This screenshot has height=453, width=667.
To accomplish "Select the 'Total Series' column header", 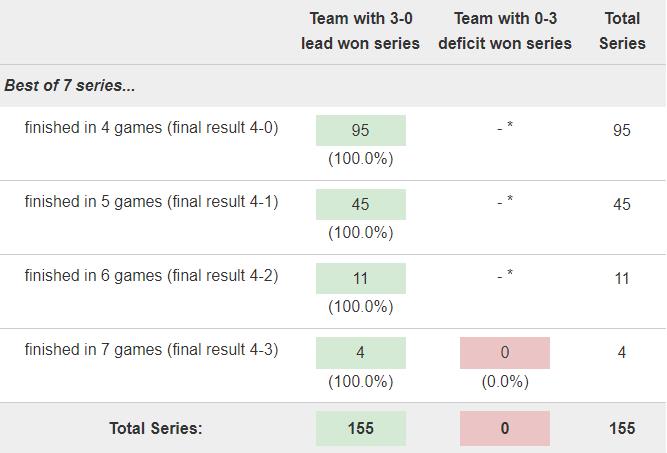I will pyautogui.click(x=622, y=31).
